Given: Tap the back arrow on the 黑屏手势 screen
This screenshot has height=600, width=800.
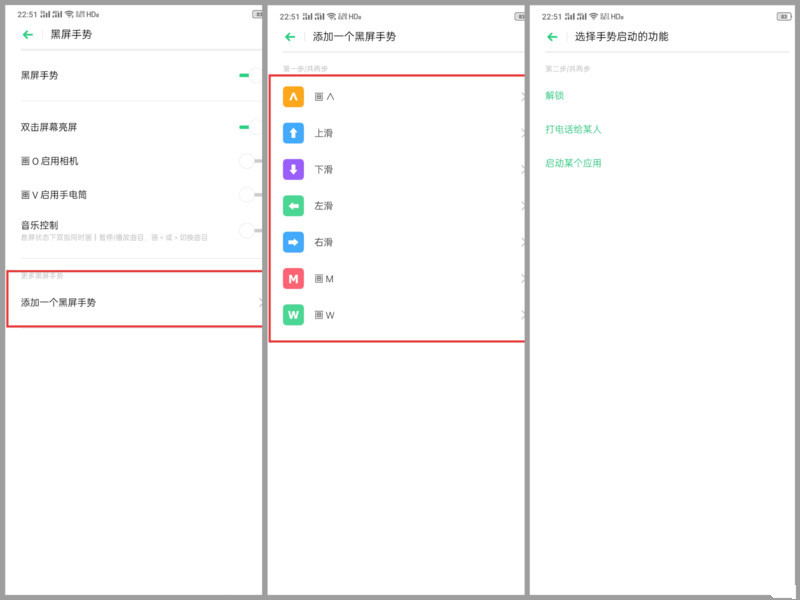Looking at the screenshot, I should [26, 35].
